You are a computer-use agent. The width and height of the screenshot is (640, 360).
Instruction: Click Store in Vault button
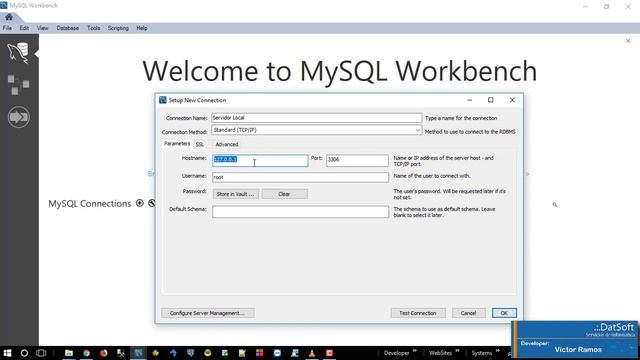coord(236,194)
